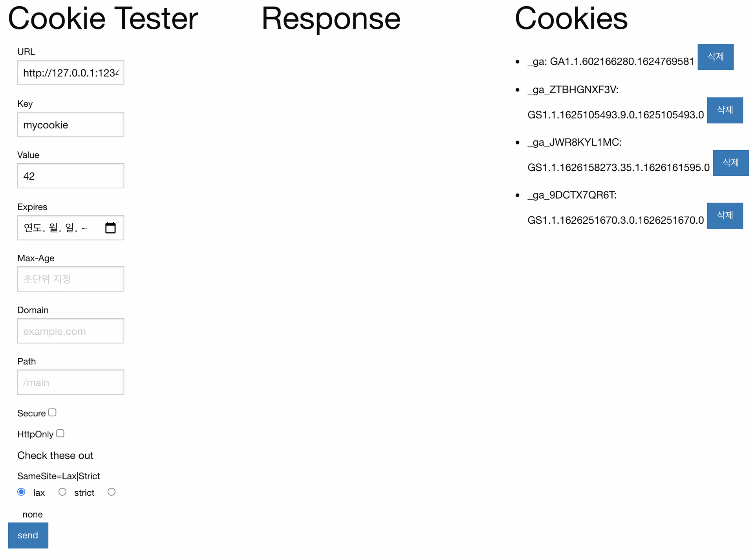Screen dimensions: 754x560
Task: Focus the URL input field
Action: (x=71, y=73)
